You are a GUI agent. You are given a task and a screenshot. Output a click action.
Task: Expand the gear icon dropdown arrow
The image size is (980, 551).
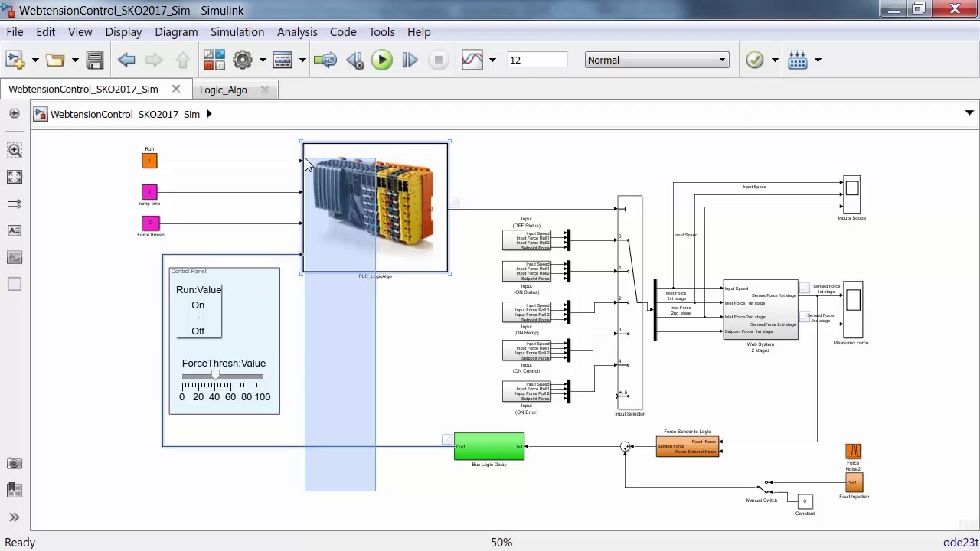[263, 60]
